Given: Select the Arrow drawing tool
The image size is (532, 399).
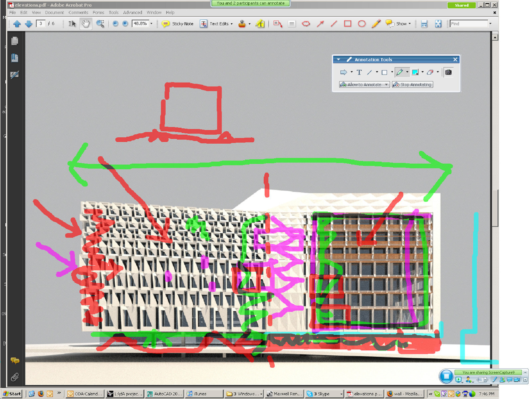Looking at the screenshot, I should pos(320,24).
